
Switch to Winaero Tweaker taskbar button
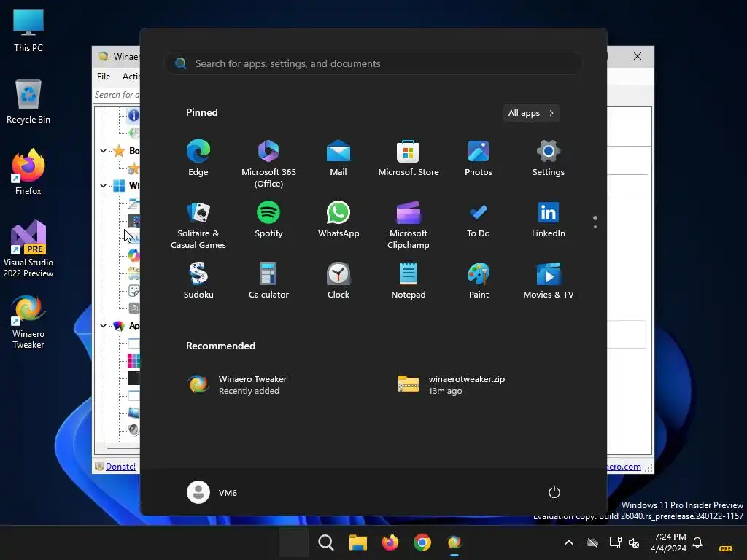454,542
